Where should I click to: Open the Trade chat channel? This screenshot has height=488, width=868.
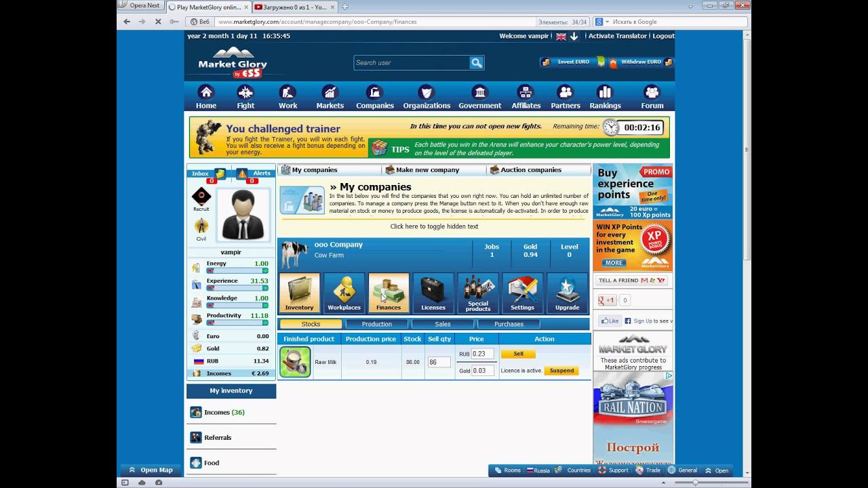(x=648, y=470)
